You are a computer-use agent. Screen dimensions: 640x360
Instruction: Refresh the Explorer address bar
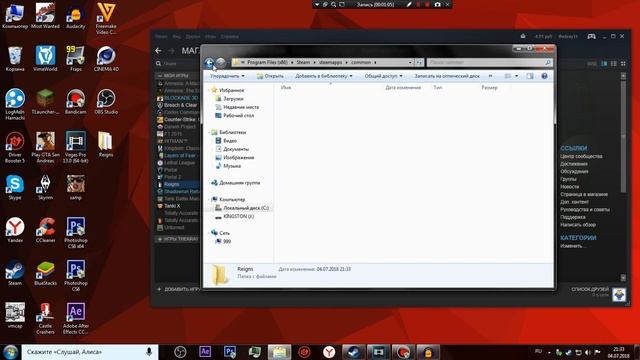coord(419,62)
